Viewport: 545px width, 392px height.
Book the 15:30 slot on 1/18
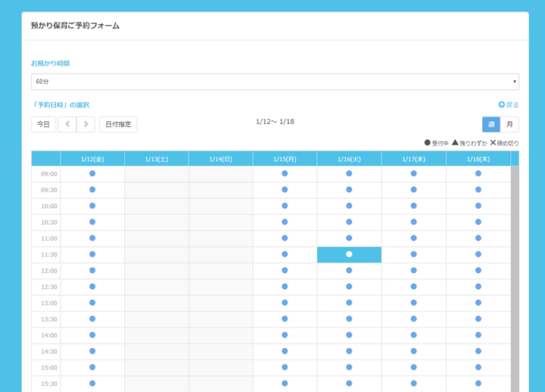coord(478,383)
